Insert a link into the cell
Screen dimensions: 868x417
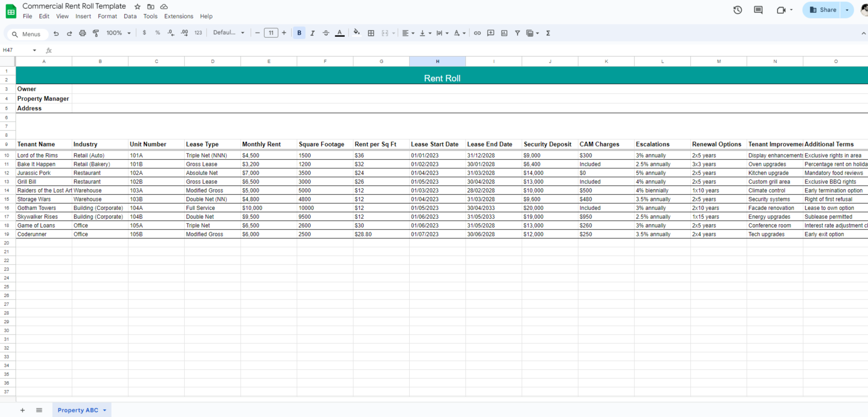477,33
